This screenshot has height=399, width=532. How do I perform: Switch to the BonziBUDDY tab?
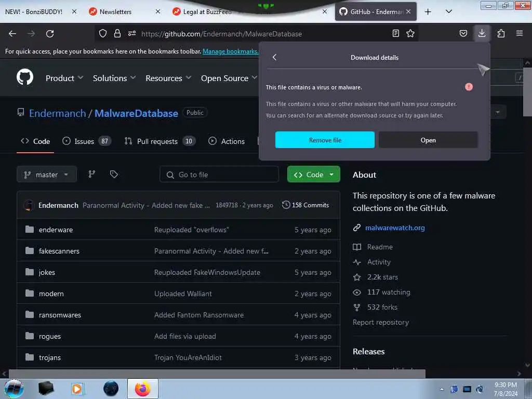point(34,11)
